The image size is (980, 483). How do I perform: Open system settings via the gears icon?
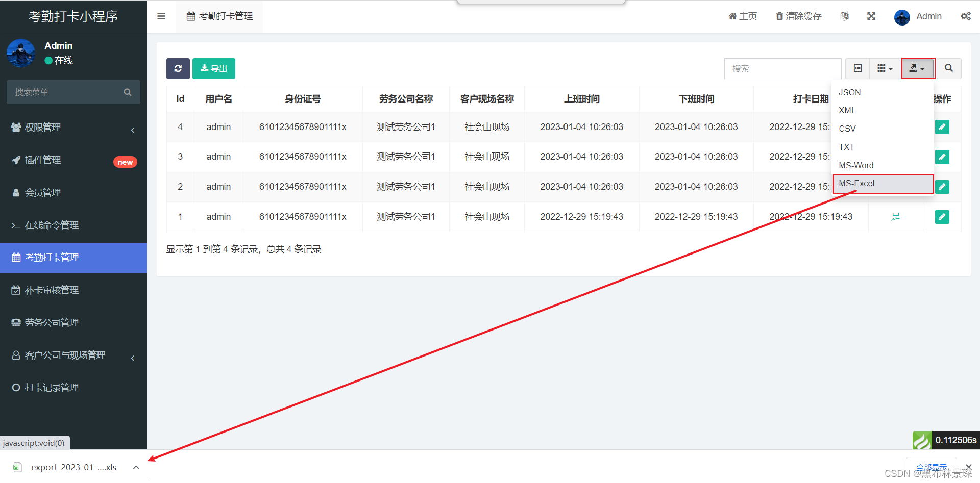point(966,16)
